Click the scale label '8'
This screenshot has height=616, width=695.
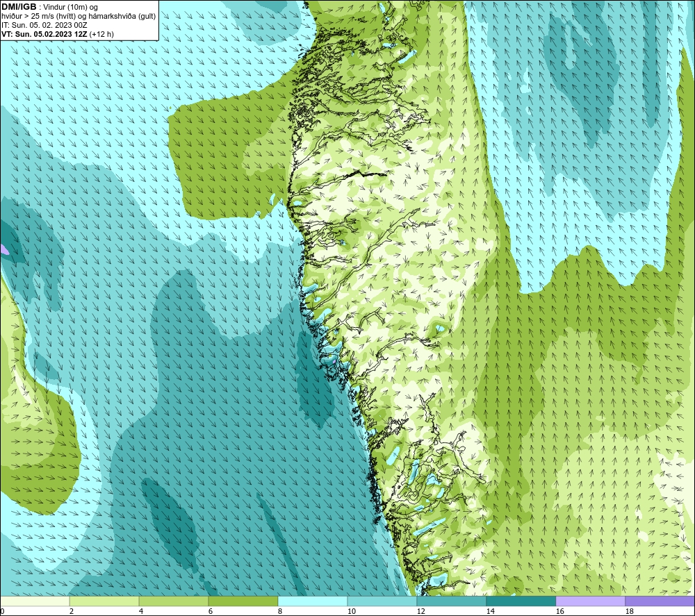pyautogui.click(x=279, y=612)
